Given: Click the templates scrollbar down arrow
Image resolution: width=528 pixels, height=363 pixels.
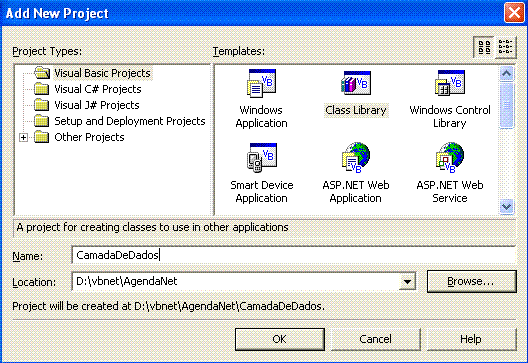Looking at the screenshot, I should tap(506, 206).
